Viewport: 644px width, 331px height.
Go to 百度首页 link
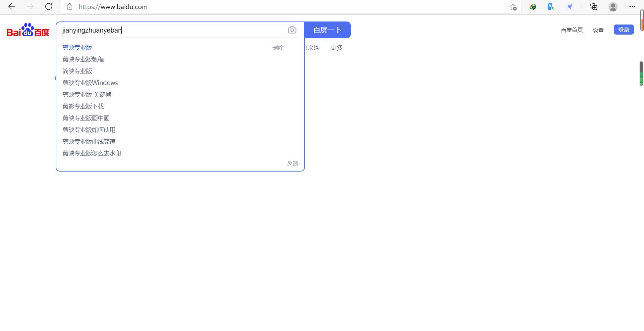pyautogui.click(x=572, y=30)
